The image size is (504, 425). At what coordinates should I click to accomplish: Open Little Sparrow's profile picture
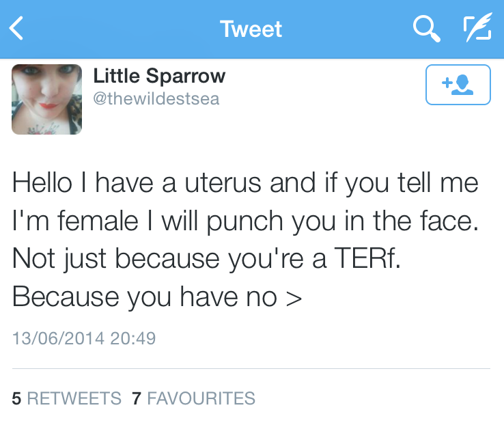[x=47, y=99]
